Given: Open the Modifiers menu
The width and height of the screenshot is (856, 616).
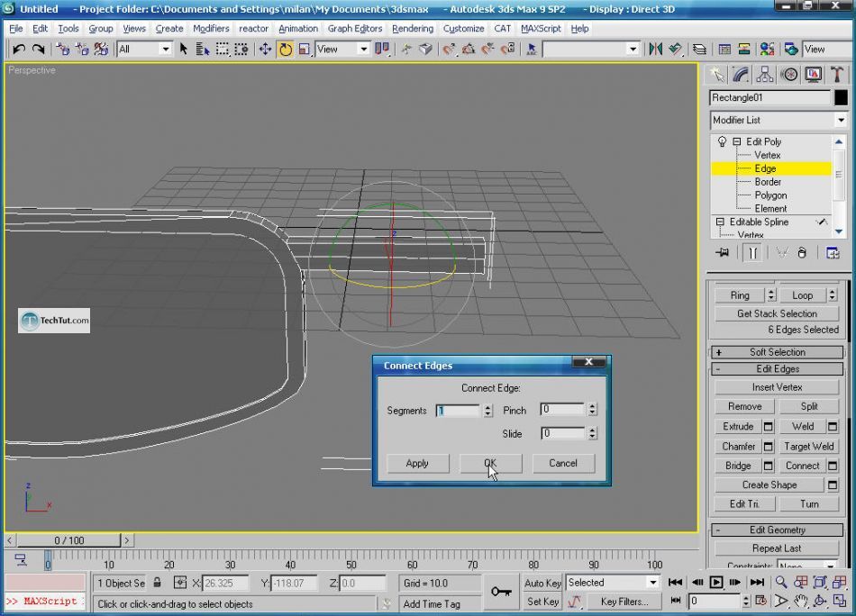Looking at the screenshot, I should click(211, 29).
